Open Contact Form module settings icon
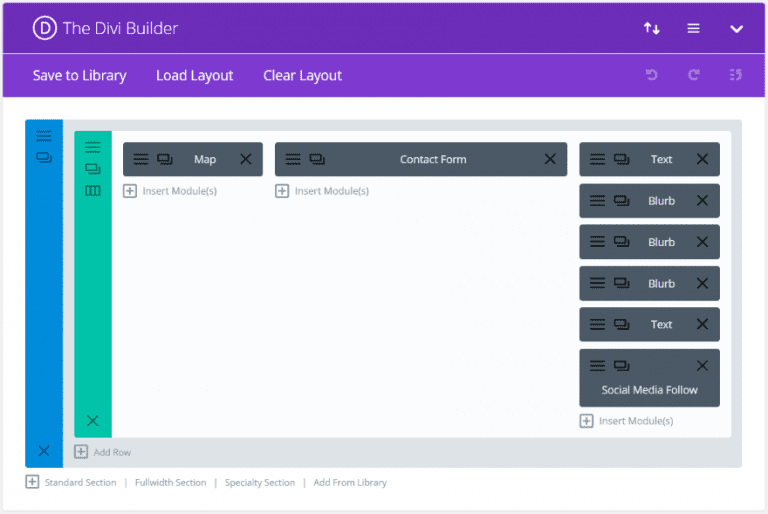This screenshot has width=768, height=514. [x=293, y=159]
